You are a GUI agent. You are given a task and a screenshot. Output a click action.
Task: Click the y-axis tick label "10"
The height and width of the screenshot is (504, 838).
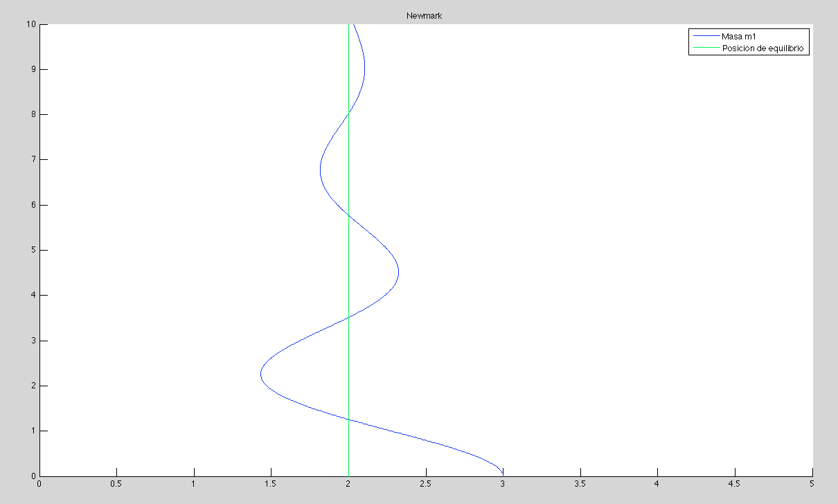(x=30, y=24)
